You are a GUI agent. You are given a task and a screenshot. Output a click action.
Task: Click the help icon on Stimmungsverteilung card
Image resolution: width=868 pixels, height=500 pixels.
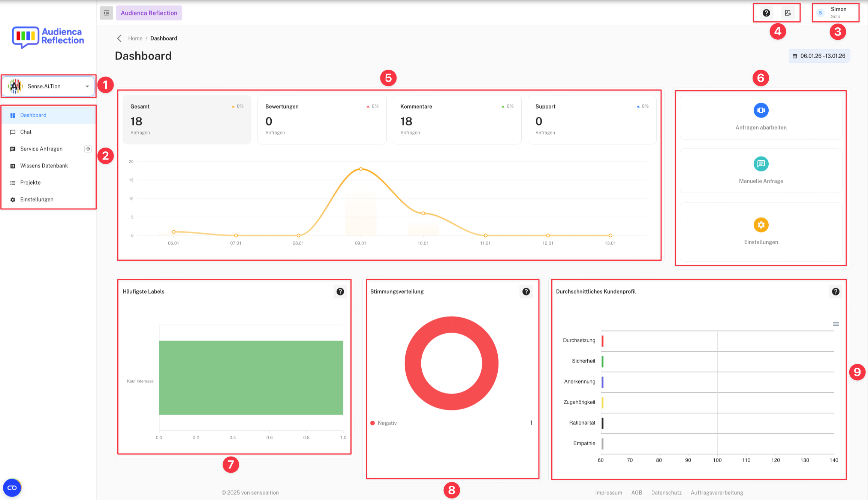[526, 291]
